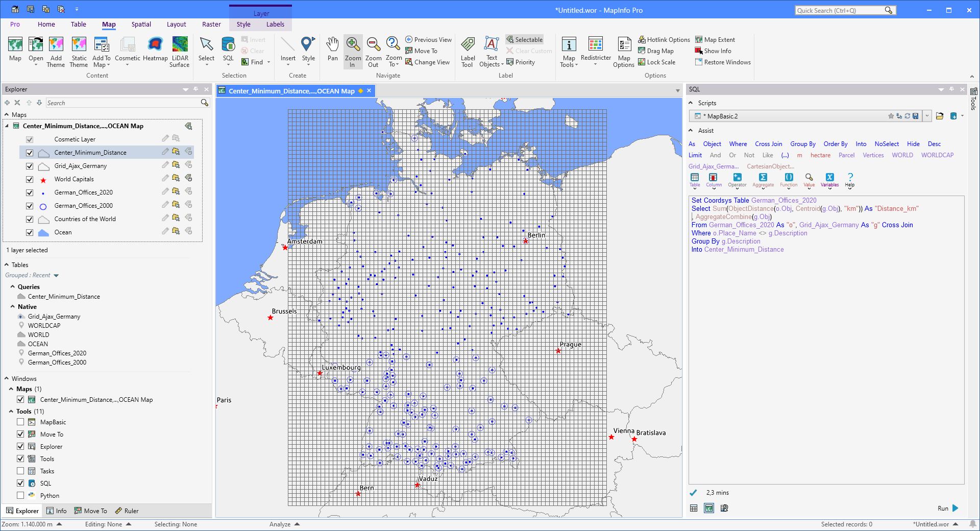The width and height of the screenshot is (980, 531).
Task: Activate the Pan hand tool
Action: (x=332, y=50)
